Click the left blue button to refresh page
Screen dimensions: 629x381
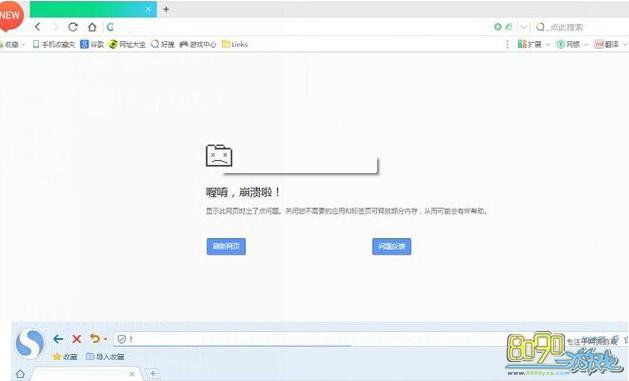click(226, 246)
